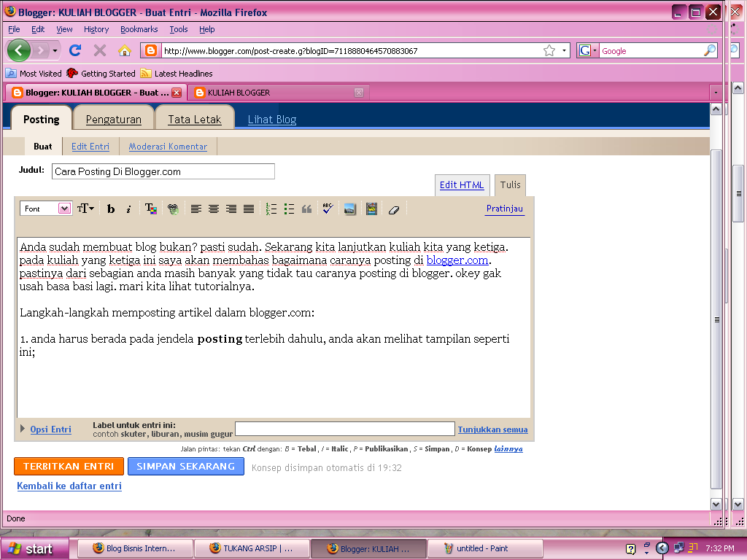Screen dimensions: 747x560
Task: Open the Bookmarks menu
Action: (139, 29)
